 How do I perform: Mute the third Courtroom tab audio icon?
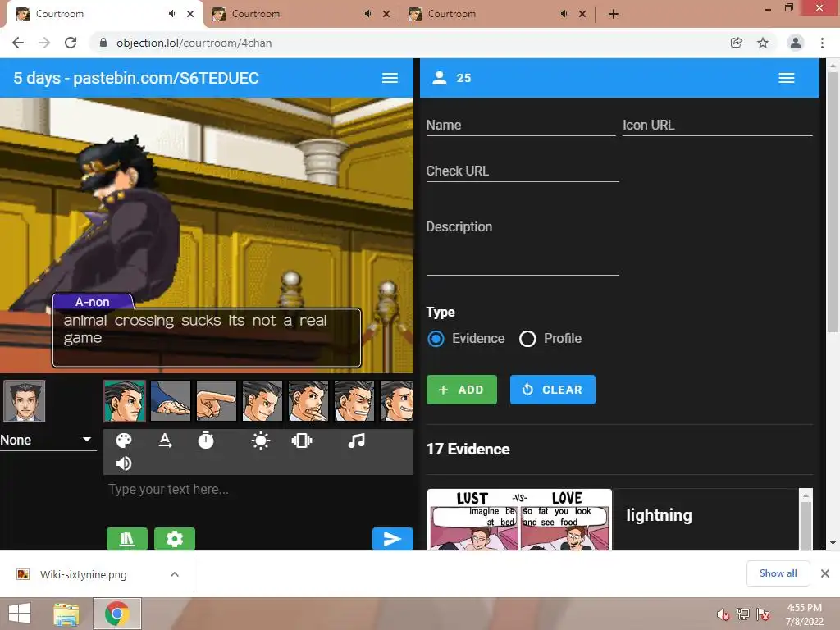pyautogui.click(x=564, y=14)
